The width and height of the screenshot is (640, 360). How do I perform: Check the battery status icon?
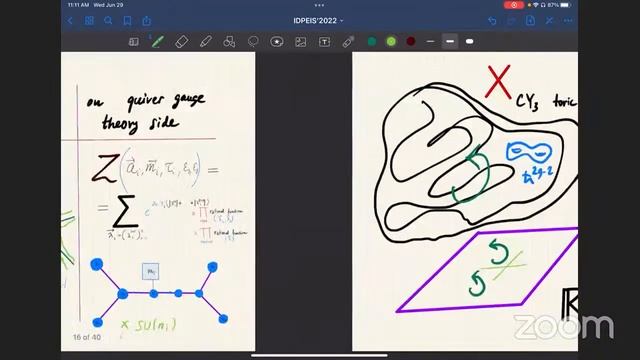[565, 5]
